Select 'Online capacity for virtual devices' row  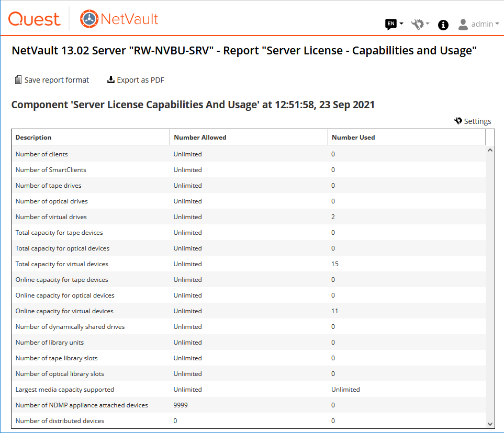point(249,311)
